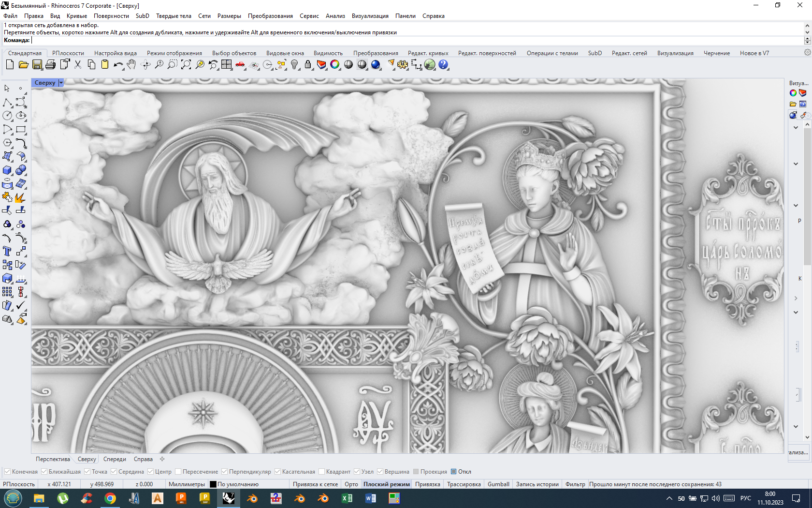812x508 pixels.
Task: Open the Поверхности menu
Action: [x=111, y=16]
